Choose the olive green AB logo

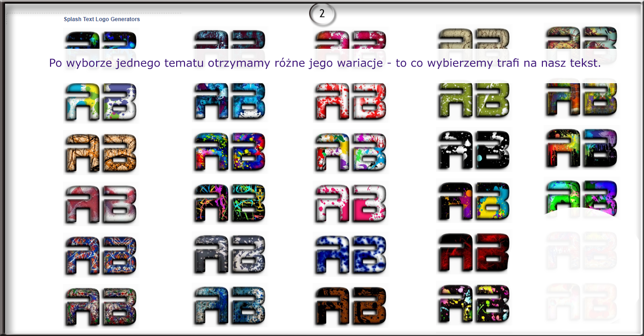coord(474,101)
